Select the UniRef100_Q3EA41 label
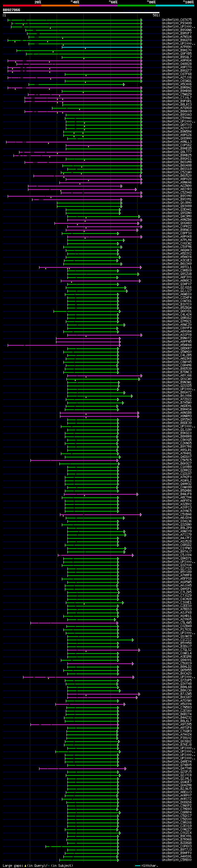The image size is (197, 868). [177, 210]
